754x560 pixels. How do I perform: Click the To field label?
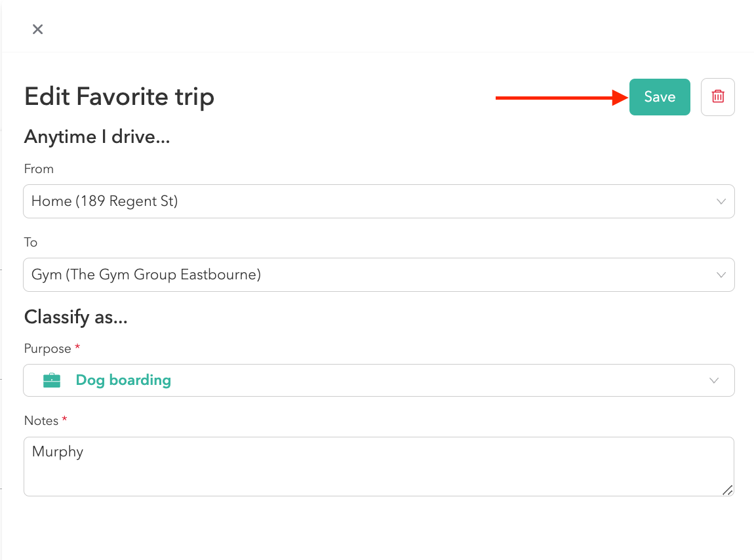coord(31,242)
